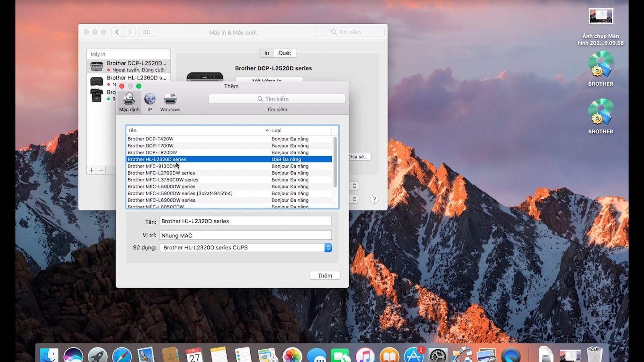
Task: Click the plus button to add printer
Action: 91,170
